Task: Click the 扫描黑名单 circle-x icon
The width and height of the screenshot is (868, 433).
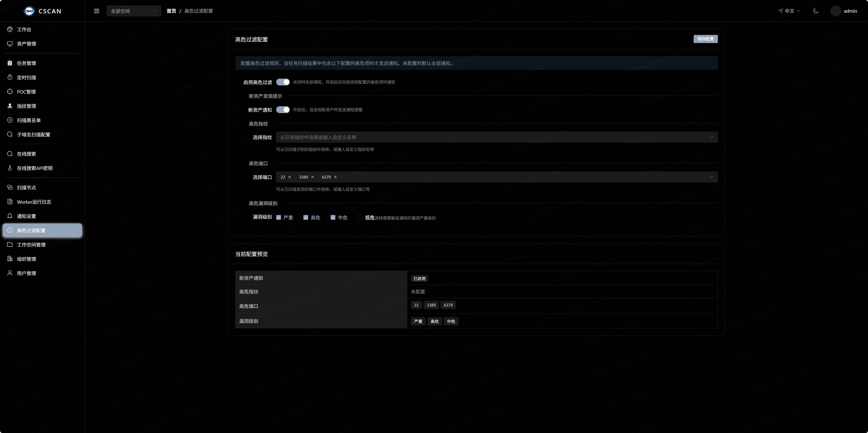Action: click(10, 120)
